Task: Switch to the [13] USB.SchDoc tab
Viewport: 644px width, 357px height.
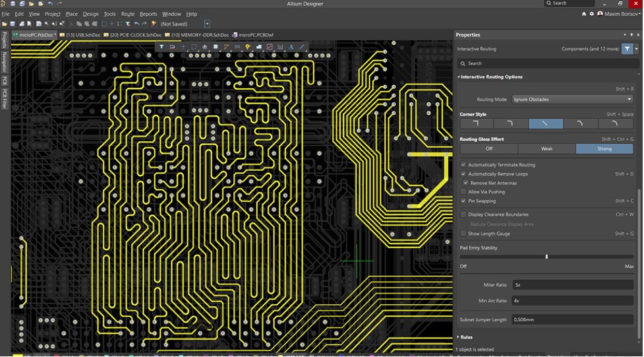Action: (80, 35)
